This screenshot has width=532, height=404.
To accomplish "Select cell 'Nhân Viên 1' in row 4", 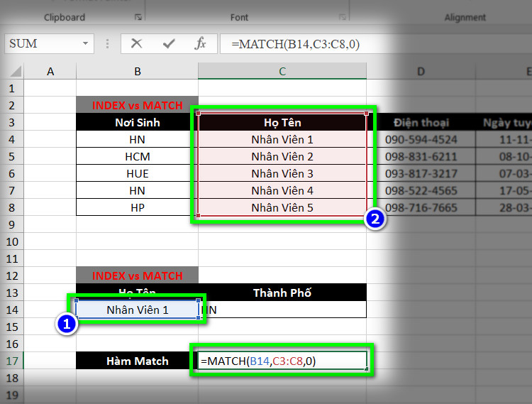I will point(282,140).
